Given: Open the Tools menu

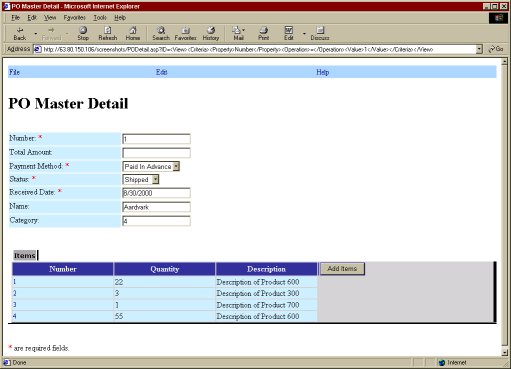Looking at the screenshot, I should pos(100,18).
